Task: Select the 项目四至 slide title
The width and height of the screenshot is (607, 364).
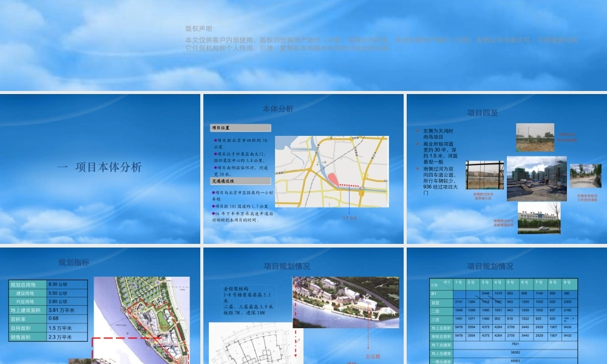Action: pyautogui.click(x=482, y=113)
